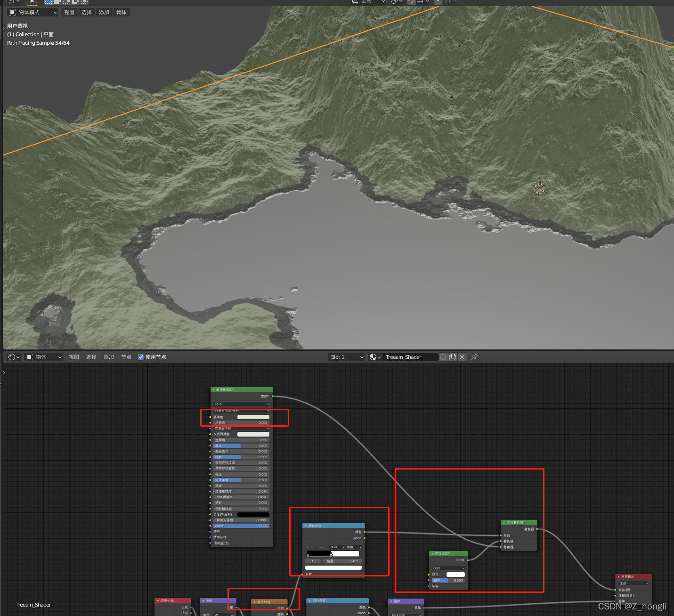Open the material browse sphere icon
The height and width of the screenshot is (616, 674).
click(x=375, y=357)
